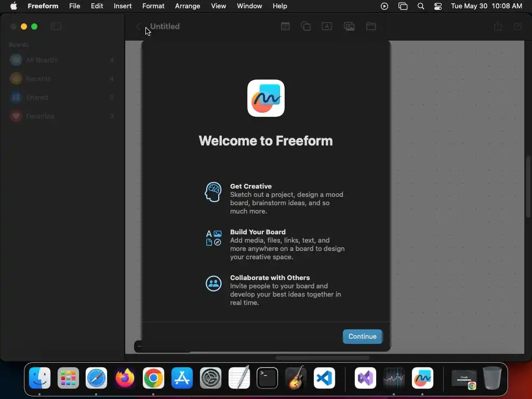
Task: Click the zoom out minus button
Action: [139, 347]
